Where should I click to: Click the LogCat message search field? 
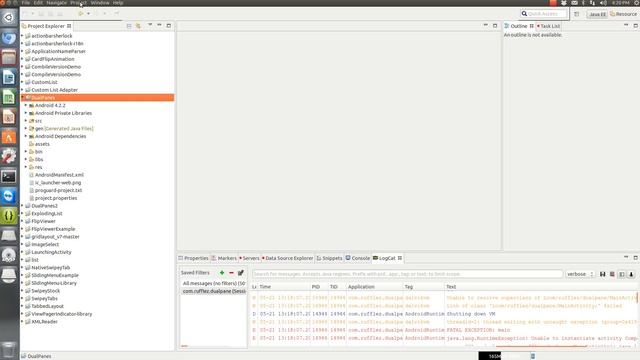407,274
